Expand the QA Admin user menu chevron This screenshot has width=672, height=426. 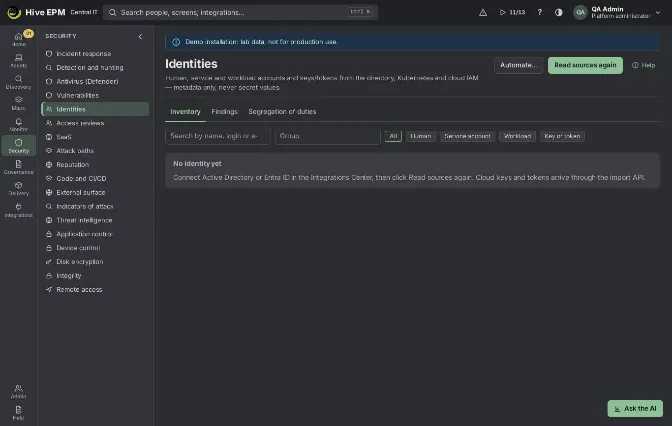[x=658, y=12]
